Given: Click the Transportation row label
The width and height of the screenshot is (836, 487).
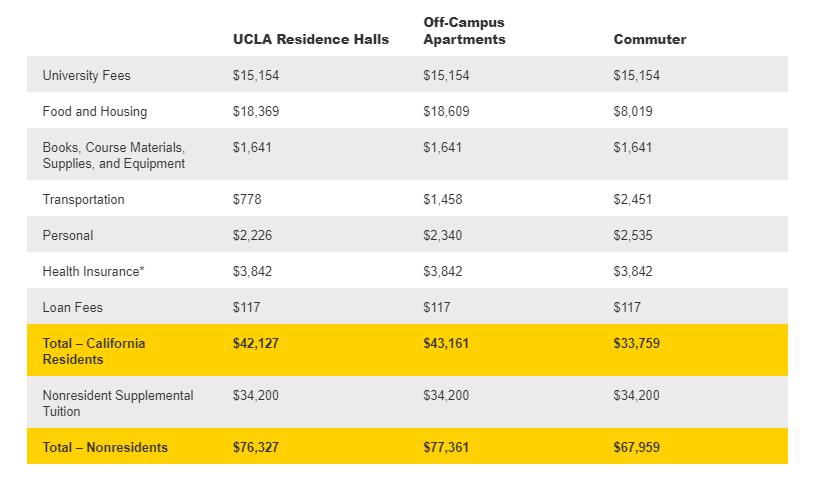Looking at the screenshot, I should click(x=83, y=199).
